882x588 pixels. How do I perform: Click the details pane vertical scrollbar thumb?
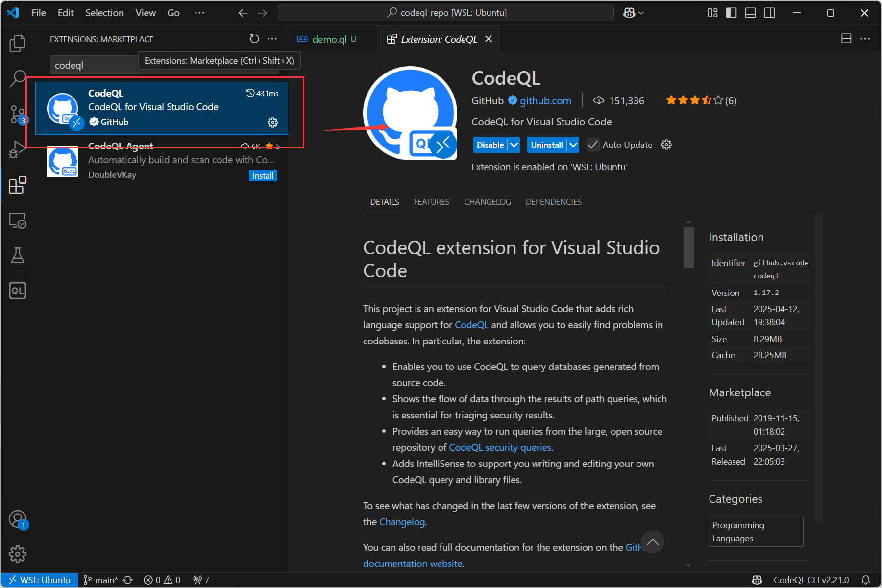(688, 247)
